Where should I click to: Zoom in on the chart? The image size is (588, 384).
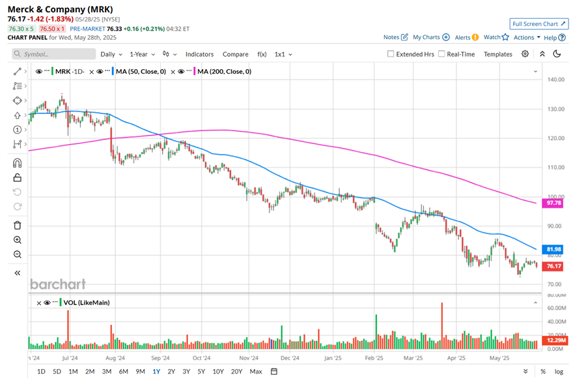point(17,240)
